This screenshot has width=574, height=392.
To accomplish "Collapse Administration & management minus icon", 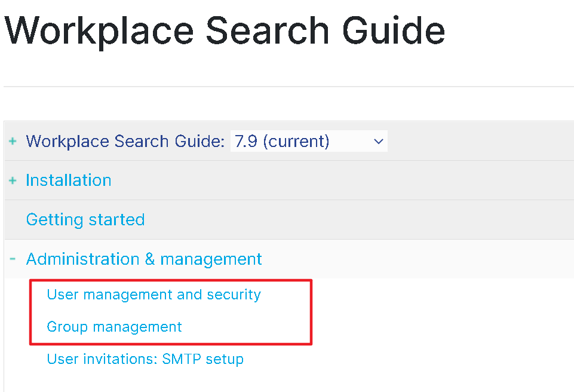I will click(13, 259).
